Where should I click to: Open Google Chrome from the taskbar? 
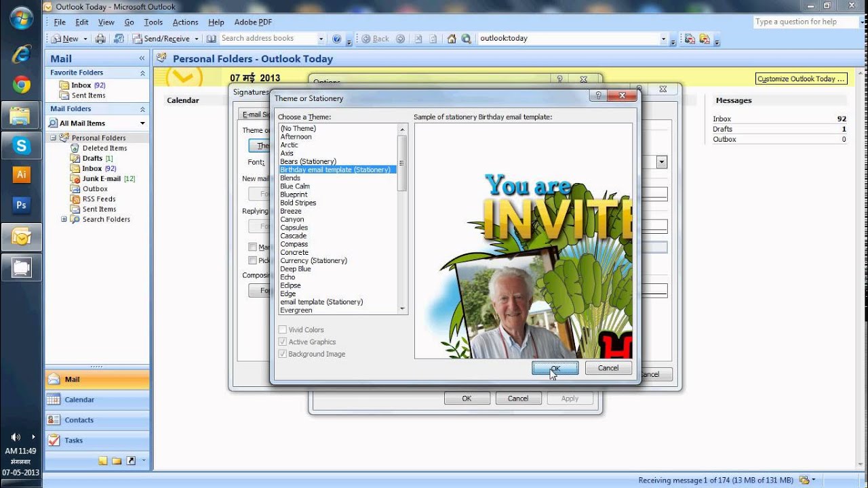[21, 85]
